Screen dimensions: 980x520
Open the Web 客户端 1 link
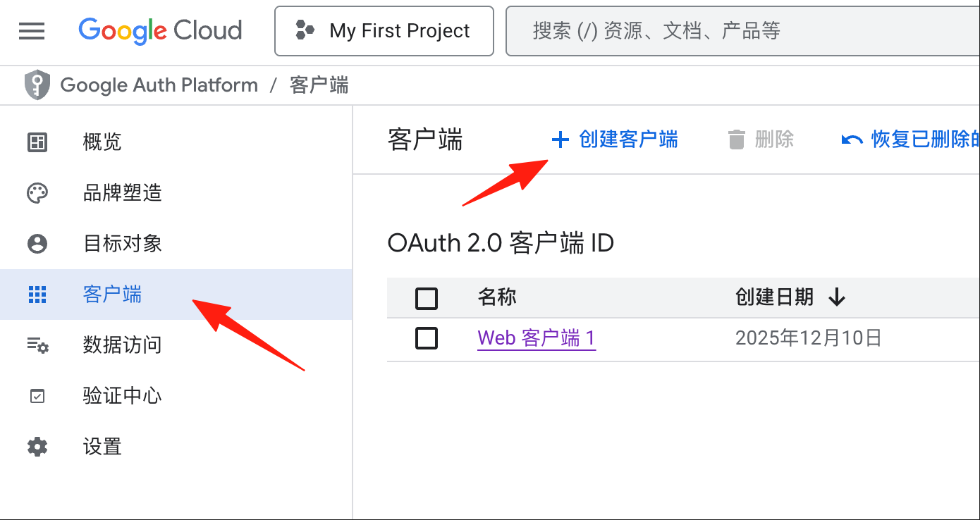pos(537,339)
